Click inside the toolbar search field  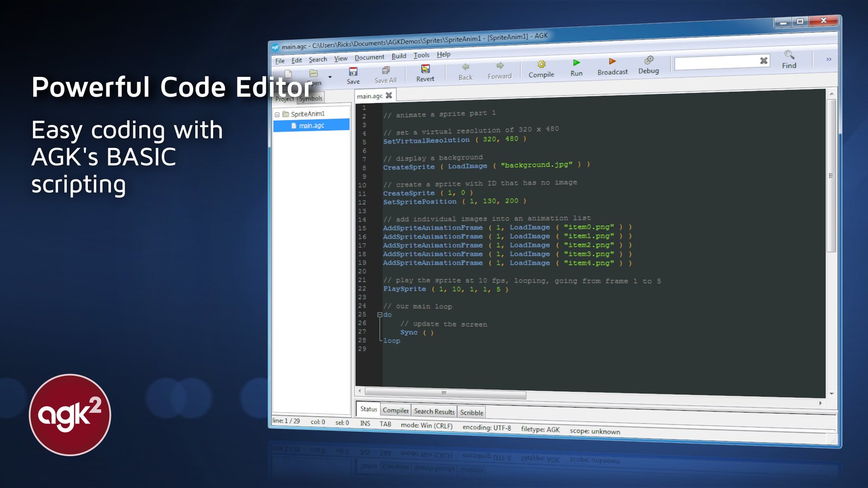(715, 63)
